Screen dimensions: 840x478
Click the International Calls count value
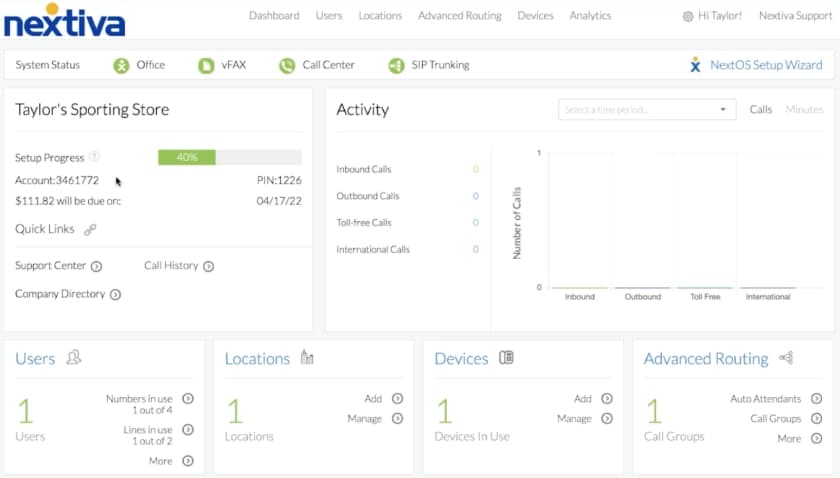coord(475,250)
